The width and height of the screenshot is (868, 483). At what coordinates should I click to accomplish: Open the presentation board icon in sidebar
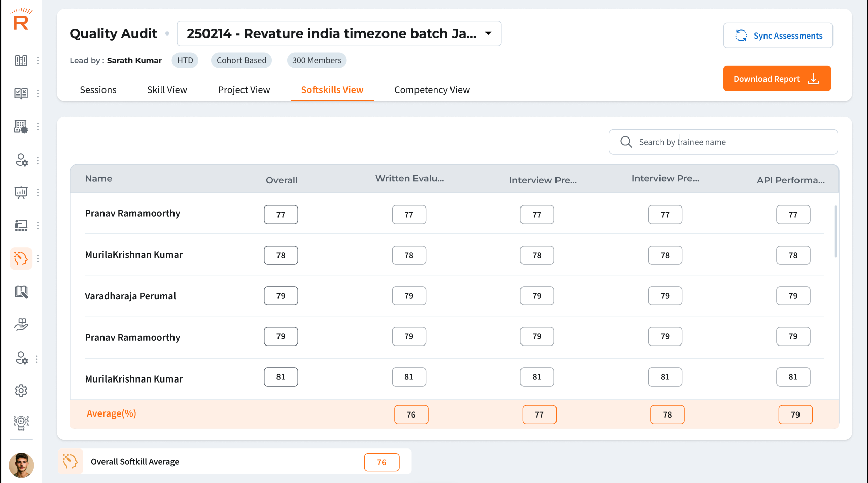[x=21, y=193]
